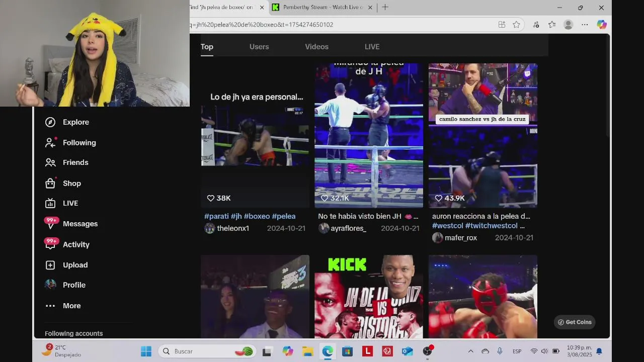644x362 pixels.
Task: Open Explore compass icon in sidebar
Action: coord(50,122)
